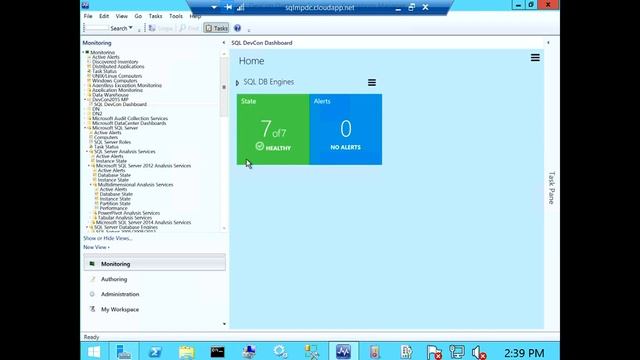The image size is (640, 360).
Task: Select SQL Server Roles in the tree
Action: [113, 142]
